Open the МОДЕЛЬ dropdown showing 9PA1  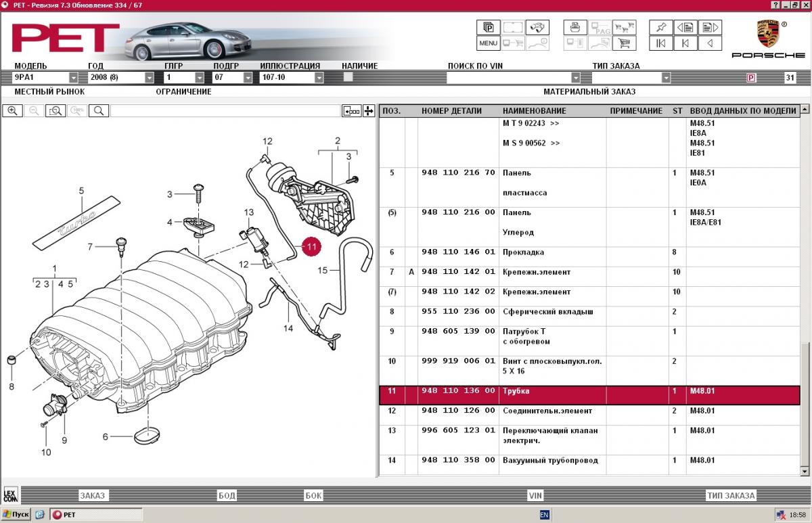pyautogui.click(x=73, y=78)
